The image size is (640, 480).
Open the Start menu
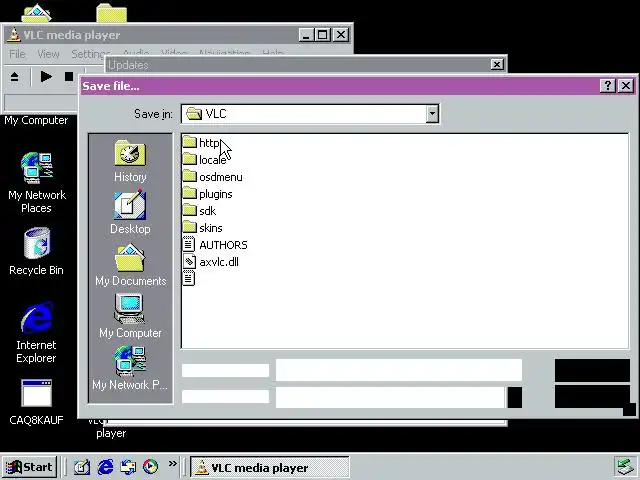[x=29, y=467]
